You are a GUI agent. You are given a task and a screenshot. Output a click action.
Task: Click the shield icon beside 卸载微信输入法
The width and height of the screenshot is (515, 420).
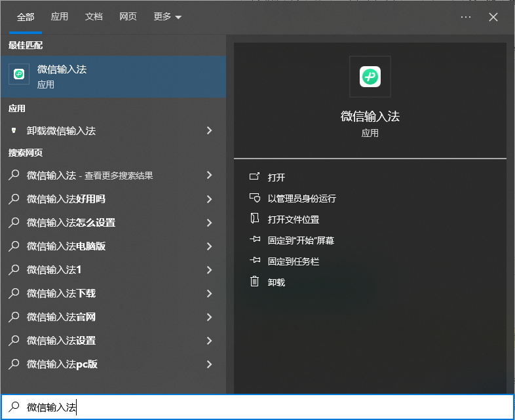(14, 130)
